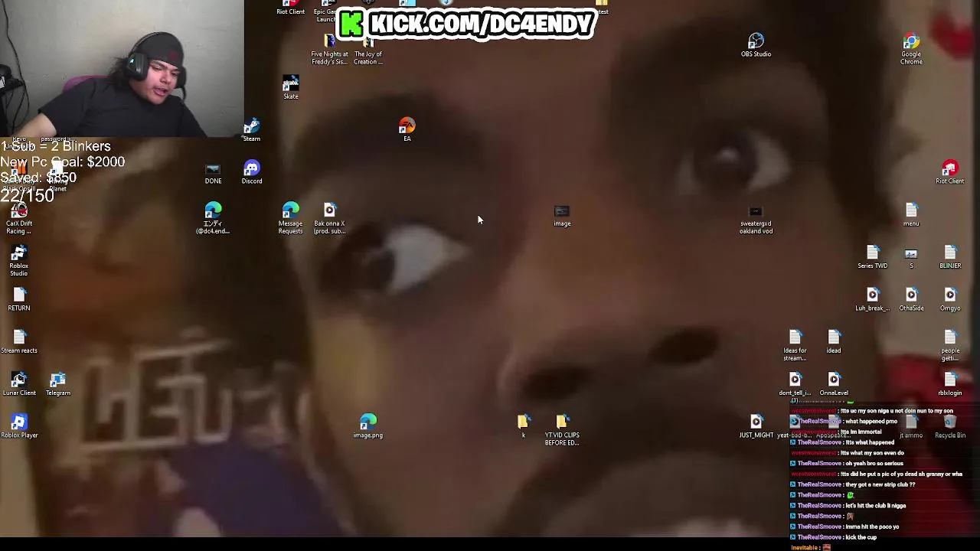The width and height of the screenshot is (980, 551).
Task: Select the RETURN text file
Action: 19,299
